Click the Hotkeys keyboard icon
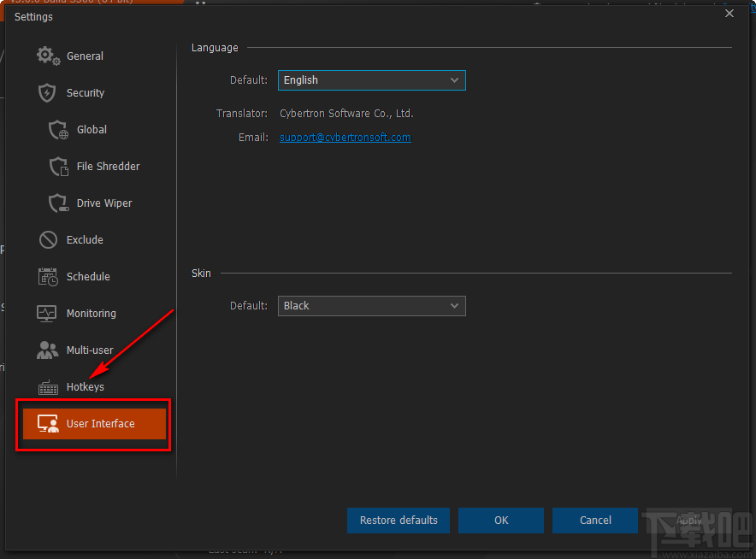This screenshot has width=756, height=559. pos(48,387)
